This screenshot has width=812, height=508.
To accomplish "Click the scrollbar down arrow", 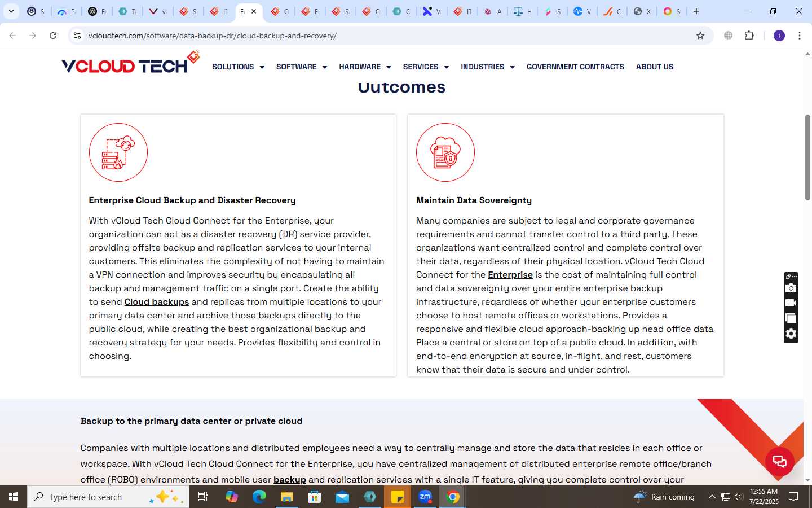I will point(807,480).
